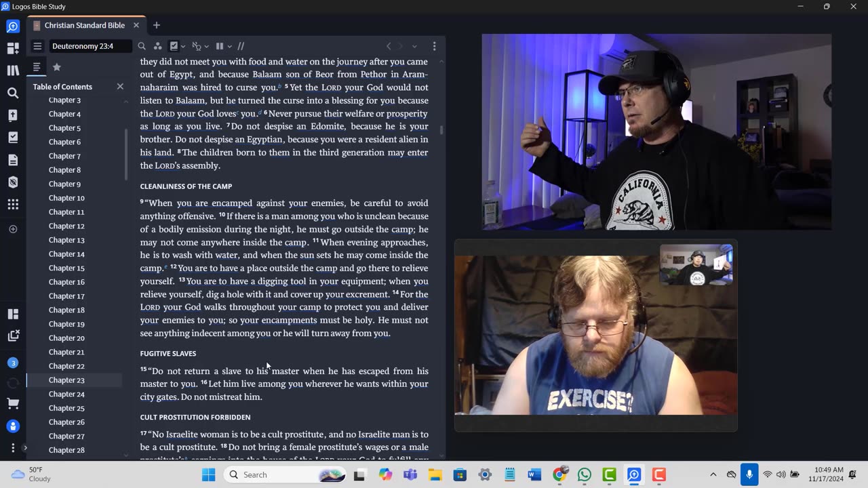Click the contents pane scrollbar
Image resolution: width=868 pixels, height=488 pixels.
coord(126,155)
